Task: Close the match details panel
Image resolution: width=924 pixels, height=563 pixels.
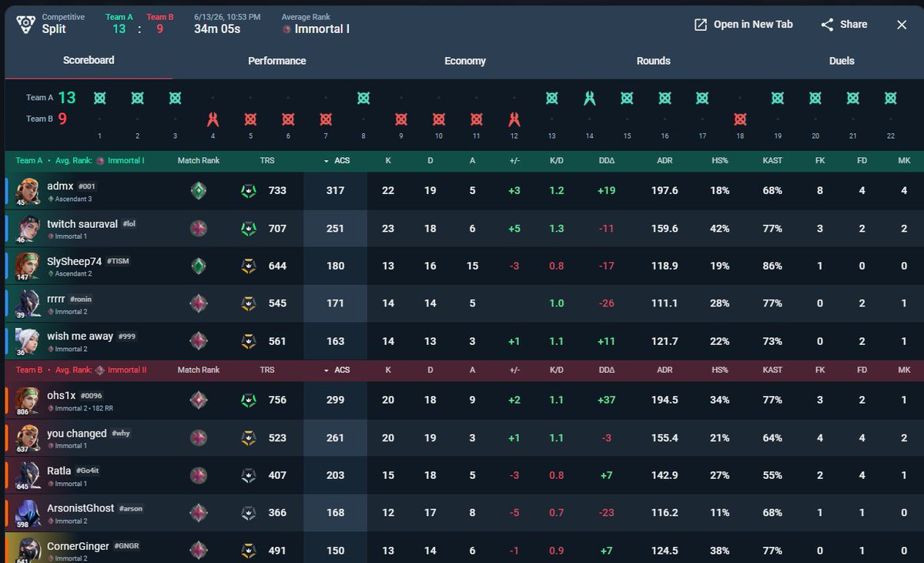Action: point(902,25)
